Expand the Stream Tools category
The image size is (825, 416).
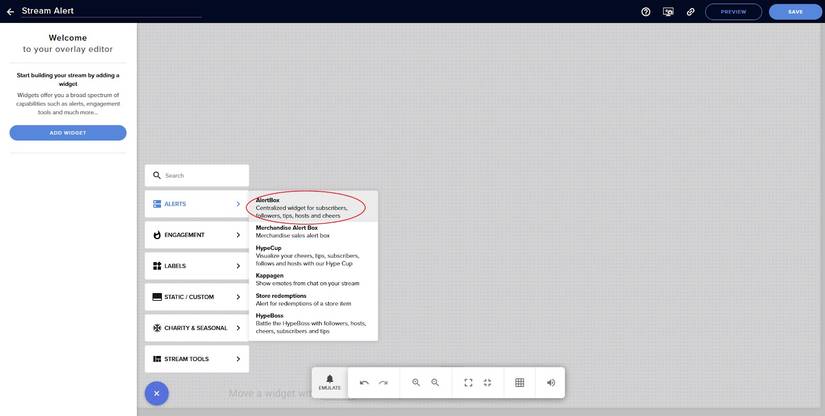pos(197,359)
